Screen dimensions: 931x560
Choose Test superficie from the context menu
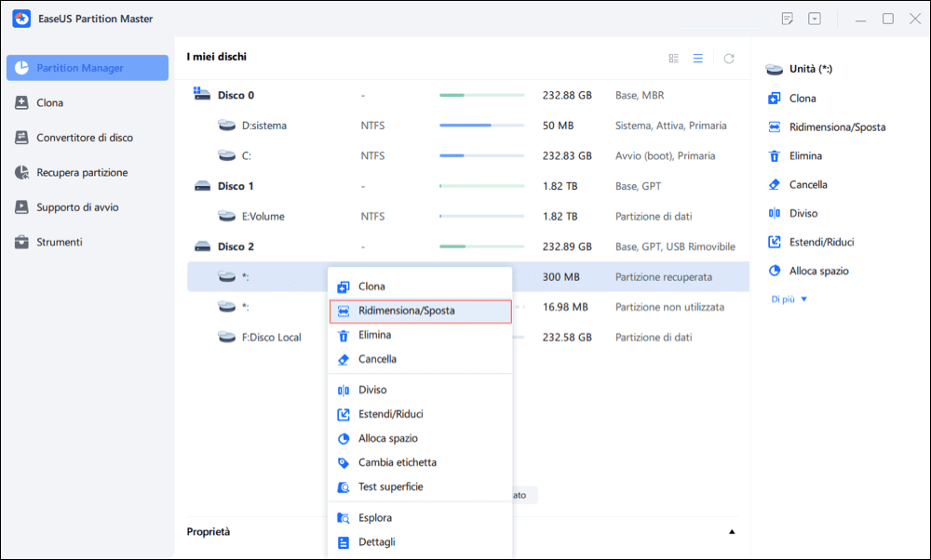point(420,487)
